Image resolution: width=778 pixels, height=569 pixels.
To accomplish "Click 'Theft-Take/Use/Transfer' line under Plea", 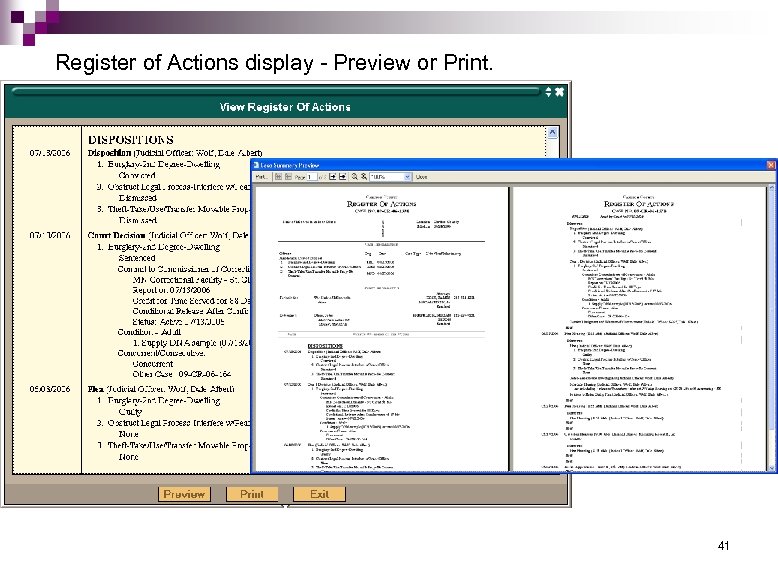I will click(174, 445).
